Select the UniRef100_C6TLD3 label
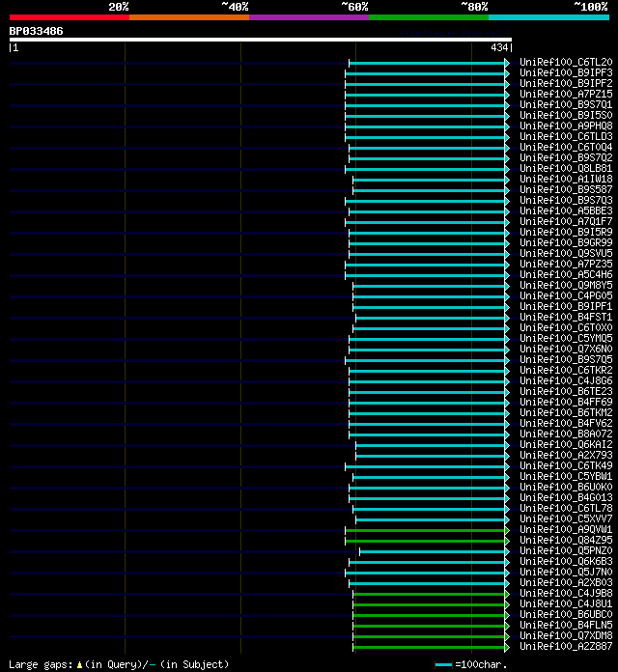The width and height of the screenshot is (618, 672). pos(566,136)
